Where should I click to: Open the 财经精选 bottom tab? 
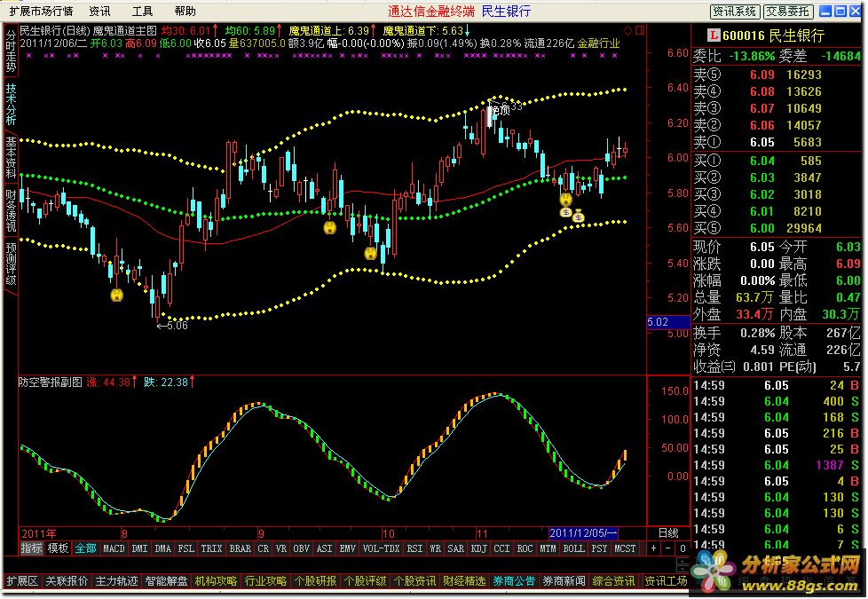[464, 580]
